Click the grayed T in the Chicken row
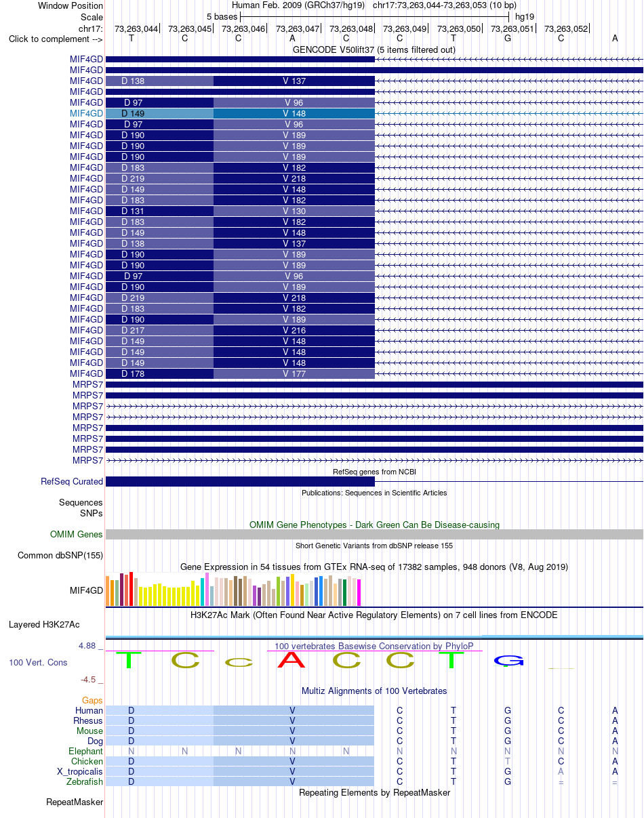The height and width of the screenshot is (818, 644). pyautogui.click(x=508, y=761)
